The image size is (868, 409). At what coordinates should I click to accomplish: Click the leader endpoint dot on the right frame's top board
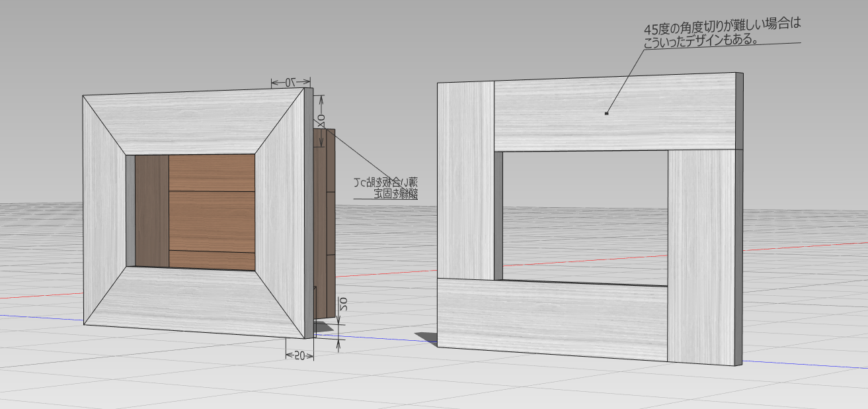(x=607, y=114)
